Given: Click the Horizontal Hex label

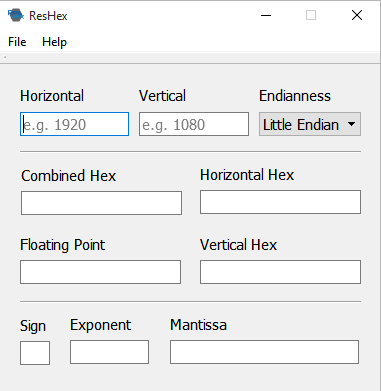Looking at the screenshot, I should tap(247, 175).
